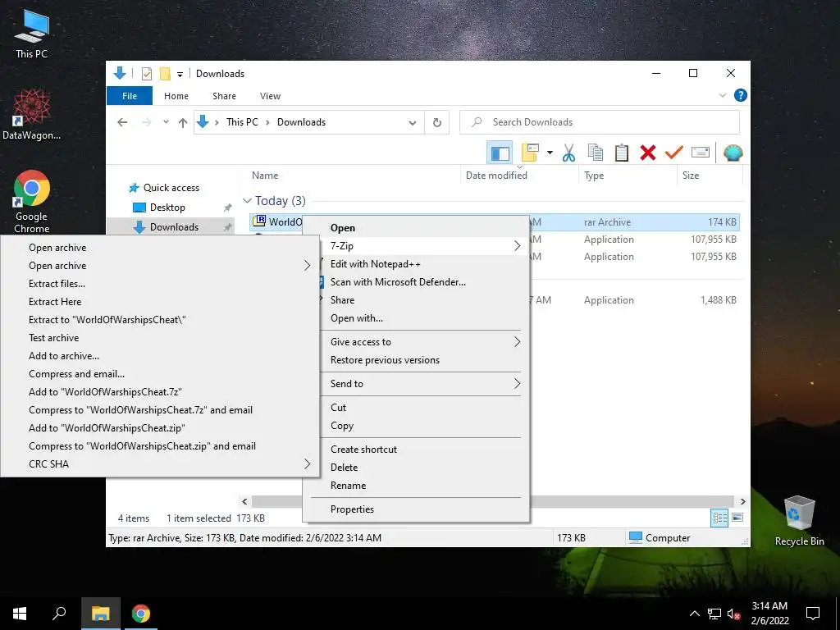Viewport: 840px width, 630px height.
Task: Sort by the Name column header
Action: pyautogui.click(x=265, y=176)
